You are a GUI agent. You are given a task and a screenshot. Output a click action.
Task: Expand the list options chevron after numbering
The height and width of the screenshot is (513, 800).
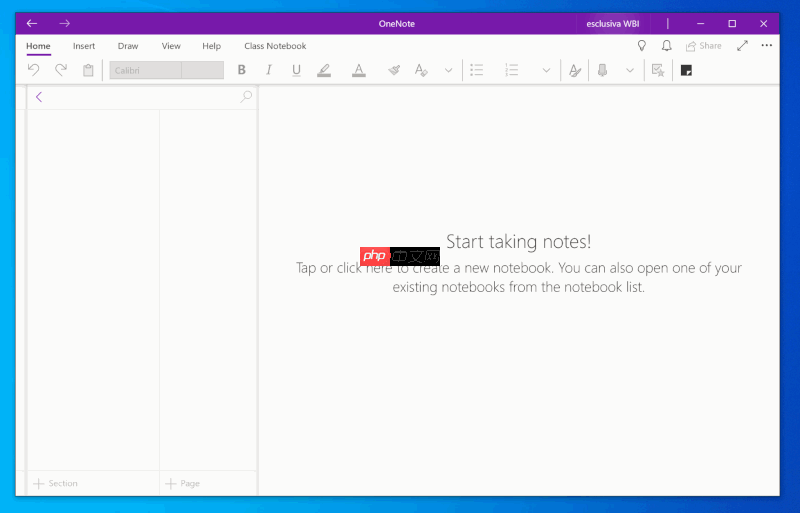click(x=545, y=70)
